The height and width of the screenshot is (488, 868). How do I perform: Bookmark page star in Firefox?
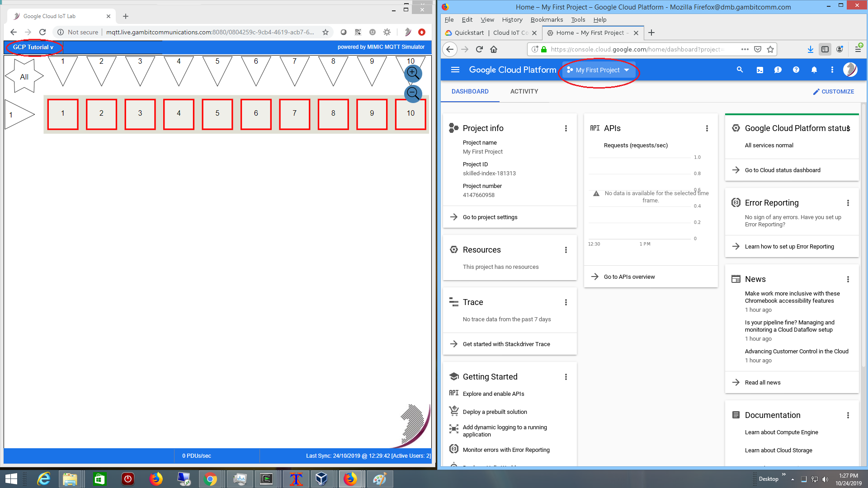770,49
